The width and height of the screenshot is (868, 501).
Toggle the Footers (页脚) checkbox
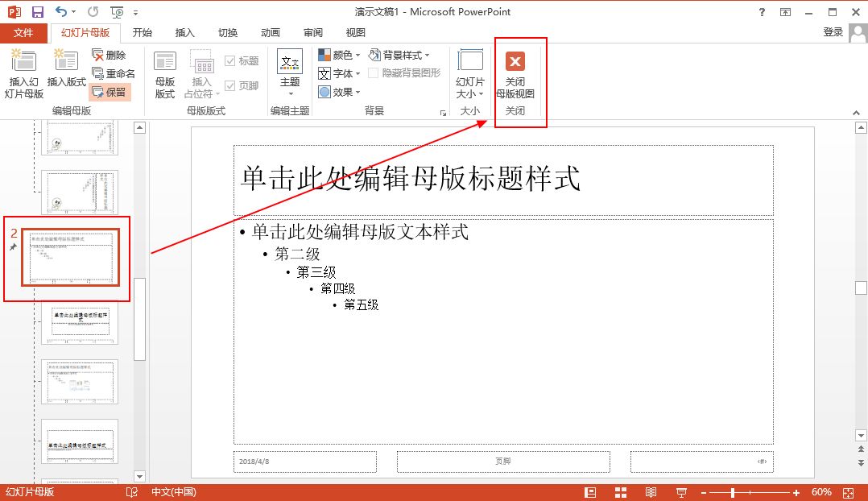[x=230, y=85]
